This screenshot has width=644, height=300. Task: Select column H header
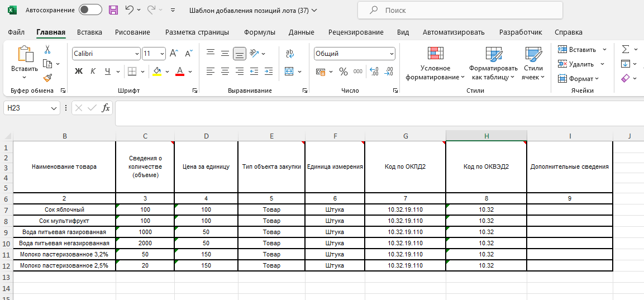486,136
